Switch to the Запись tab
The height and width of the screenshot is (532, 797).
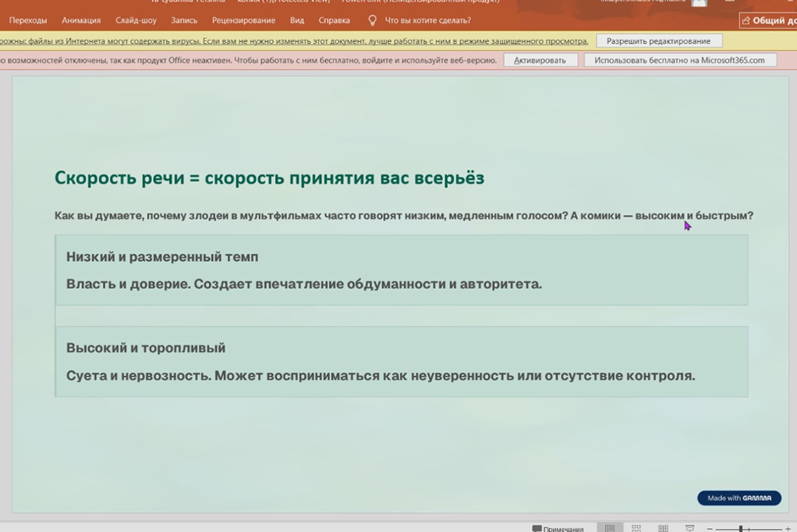(x=184, y=21)
